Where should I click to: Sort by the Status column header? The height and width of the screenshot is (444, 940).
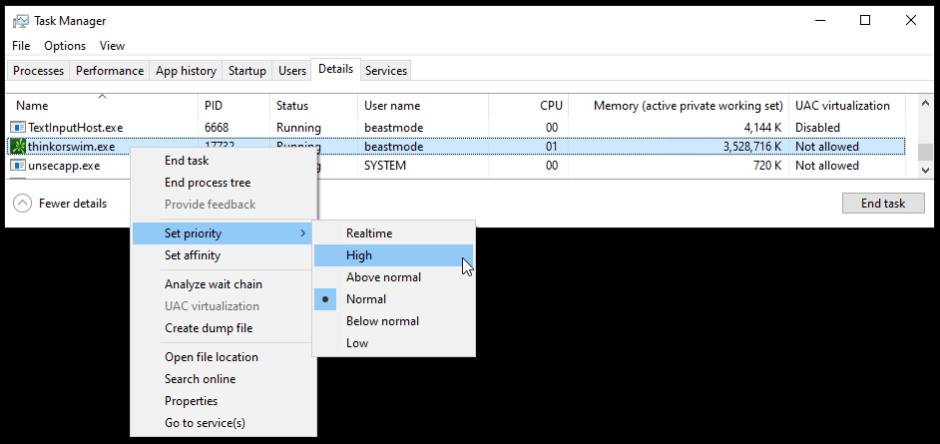(314, 105)
